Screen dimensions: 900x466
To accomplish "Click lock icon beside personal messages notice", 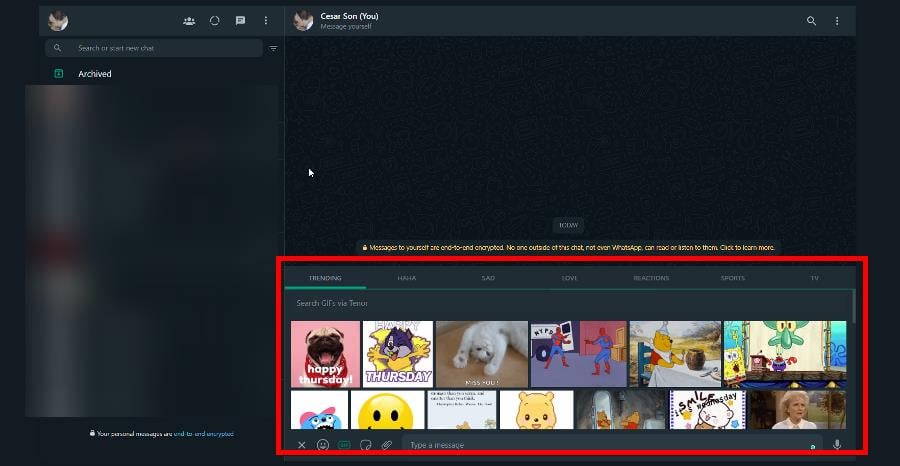I will pos(92,433).
